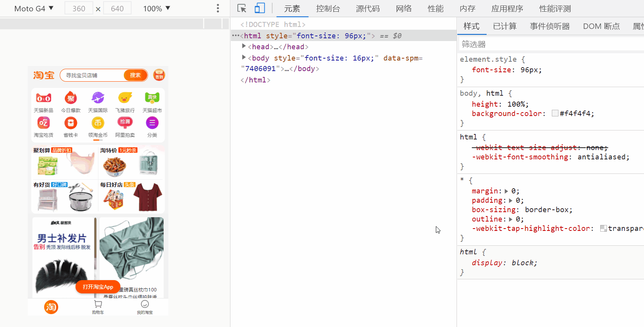Open the 100% zoom dropdown
Screen dimensions: 644x327
pos(157,8)
